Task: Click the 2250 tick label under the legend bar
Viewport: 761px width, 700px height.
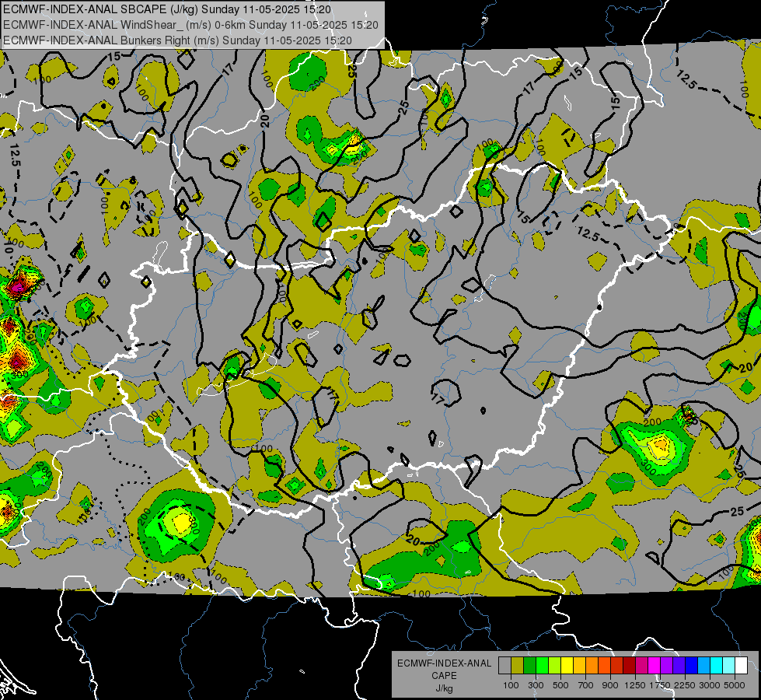Action: (x=685, y=685)
